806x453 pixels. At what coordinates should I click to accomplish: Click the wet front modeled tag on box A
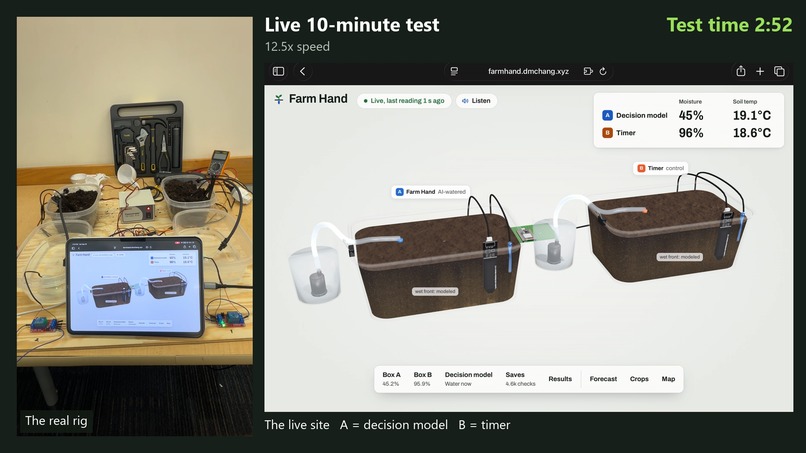(435, 292)
